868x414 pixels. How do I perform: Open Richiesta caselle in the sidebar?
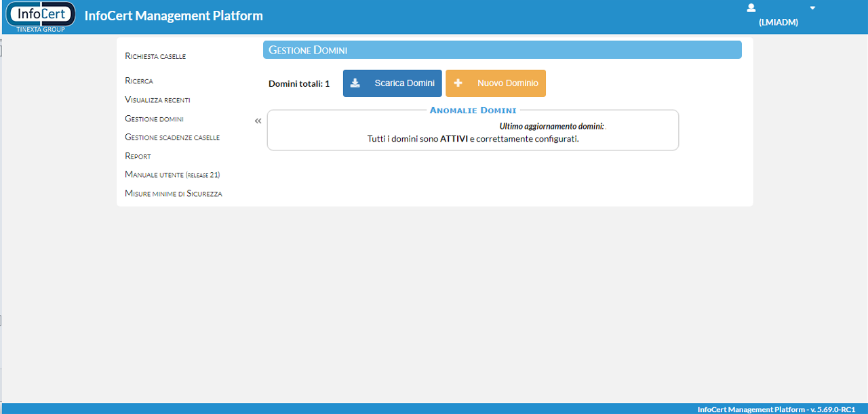155,56
